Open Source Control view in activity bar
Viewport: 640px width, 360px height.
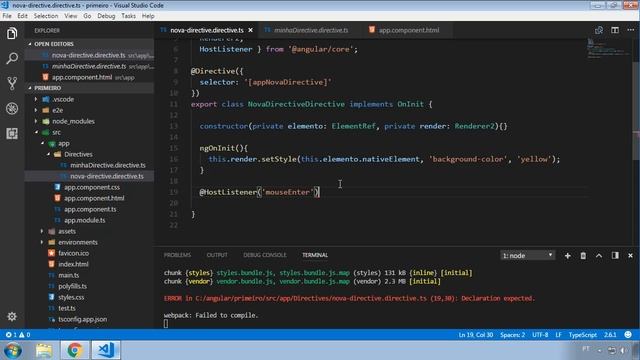[x=12, y=83]
